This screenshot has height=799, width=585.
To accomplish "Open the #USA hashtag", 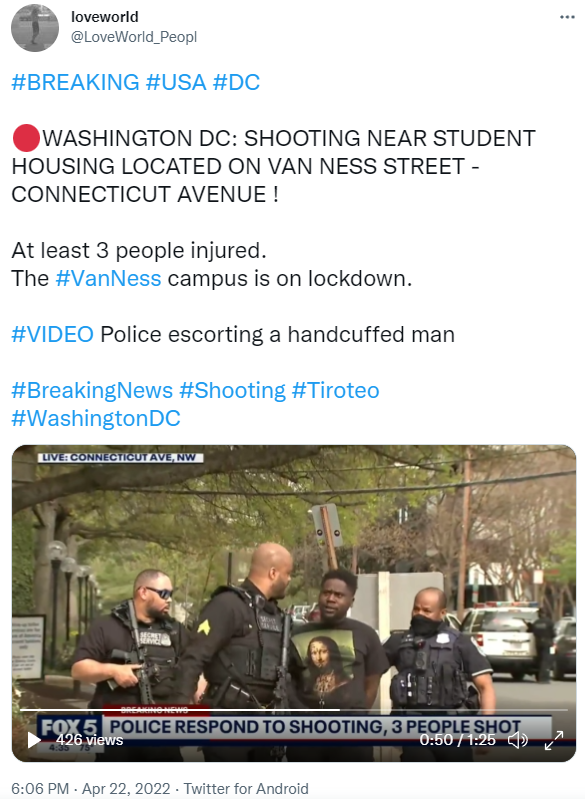I will click(x=176, y=83).
